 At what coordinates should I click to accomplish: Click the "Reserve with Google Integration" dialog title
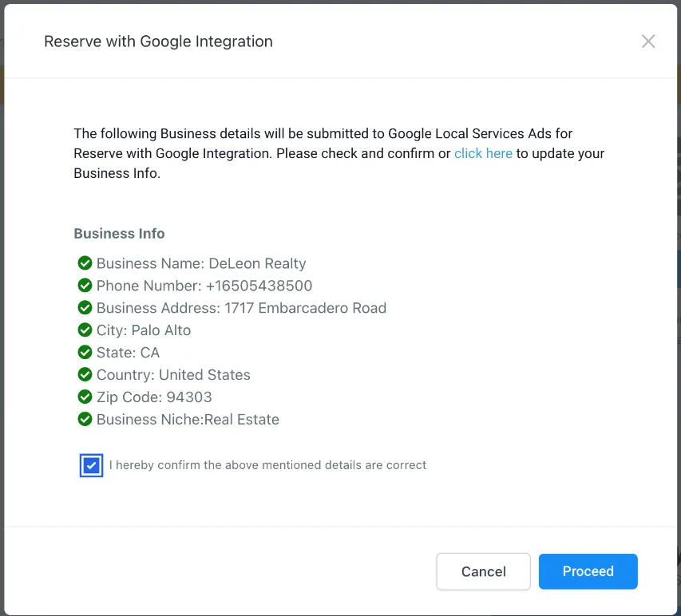pyautogui.click(x=158, y=41)
